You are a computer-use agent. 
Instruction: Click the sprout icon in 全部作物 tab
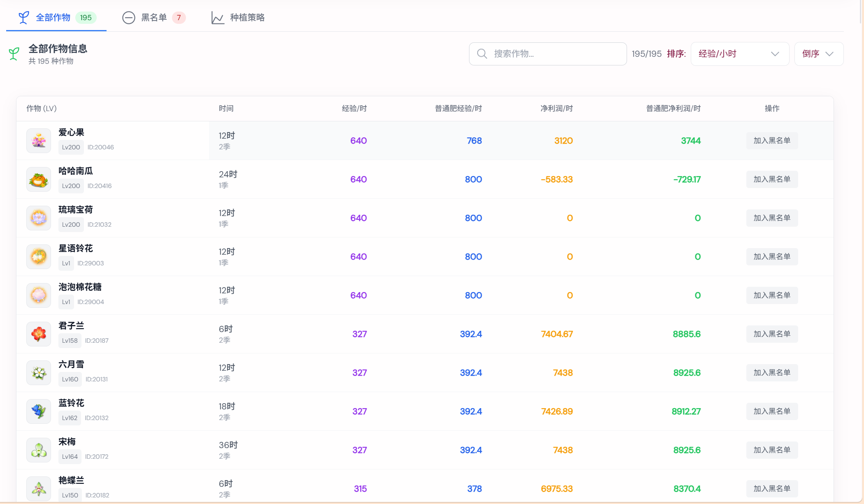(23, 17)
